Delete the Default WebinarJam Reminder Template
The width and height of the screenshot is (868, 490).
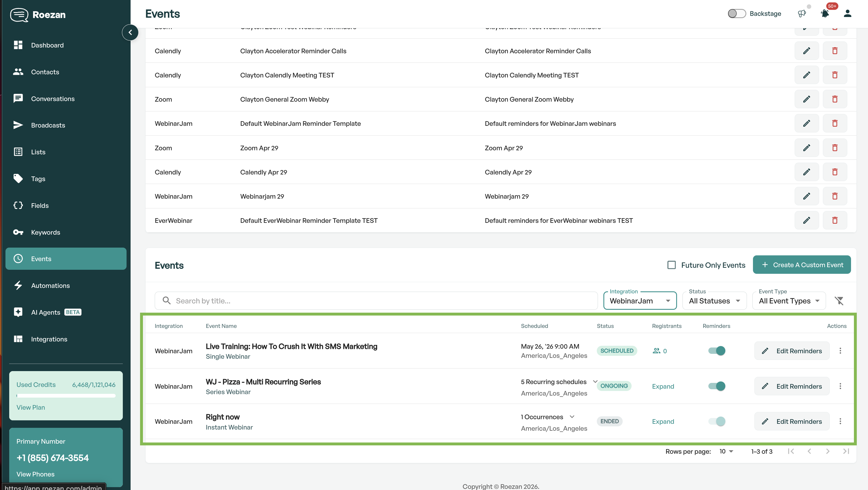(835, 124)
